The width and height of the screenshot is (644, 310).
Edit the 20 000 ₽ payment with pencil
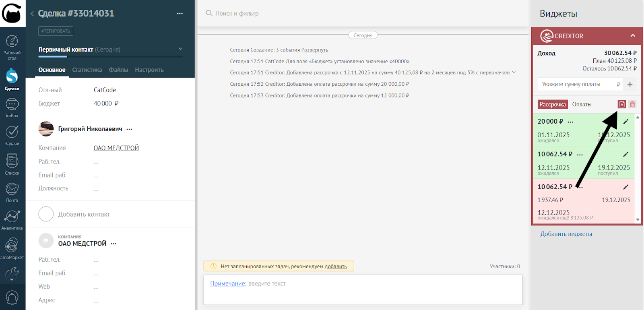click(625, 121)
